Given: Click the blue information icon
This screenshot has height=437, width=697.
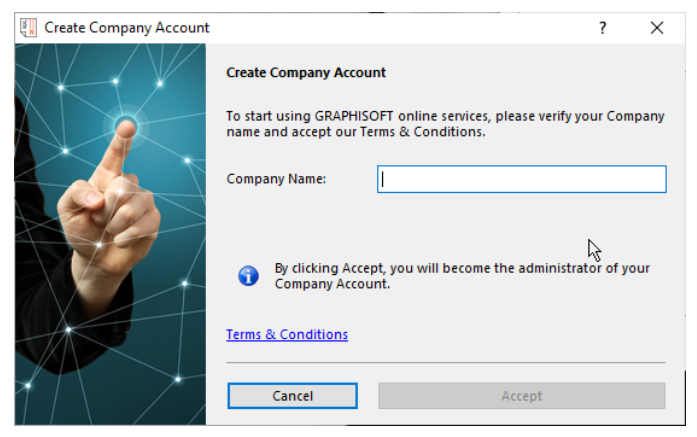Looking at the screenshot, I should coord(248,276).
